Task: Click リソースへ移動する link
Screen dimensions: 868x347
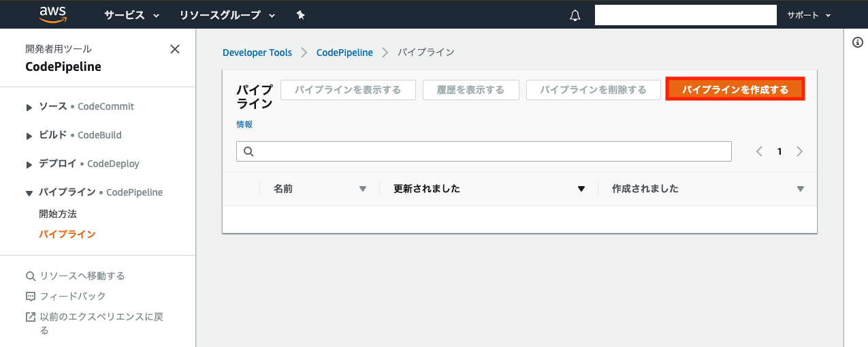Action: [x=82, y=276]
